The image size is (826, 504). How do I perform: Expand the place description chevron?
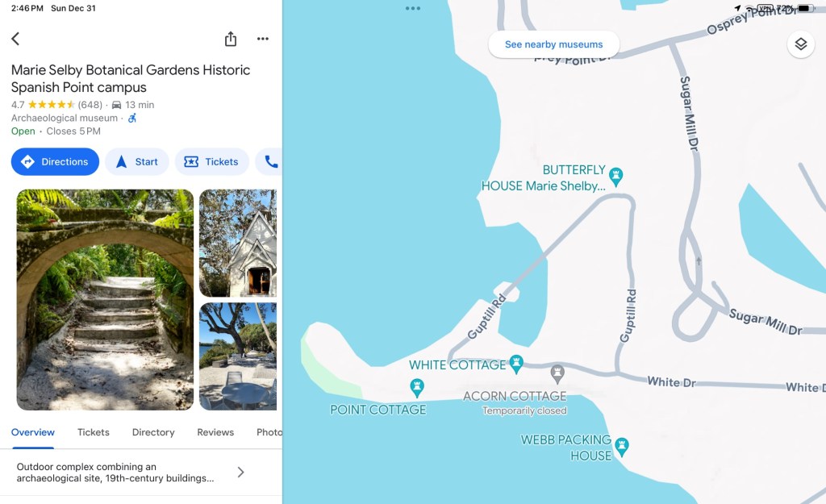tap(240, 472)
